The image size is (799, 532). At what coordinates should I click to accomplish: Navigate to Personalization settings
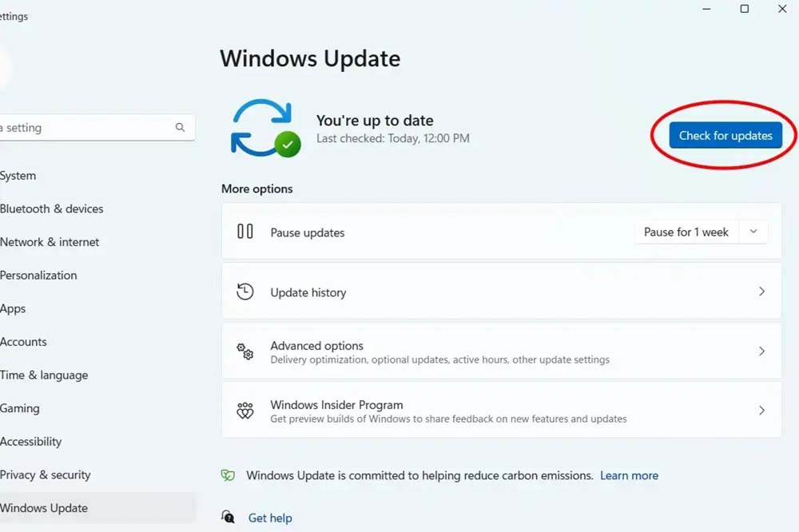point(38,275)
